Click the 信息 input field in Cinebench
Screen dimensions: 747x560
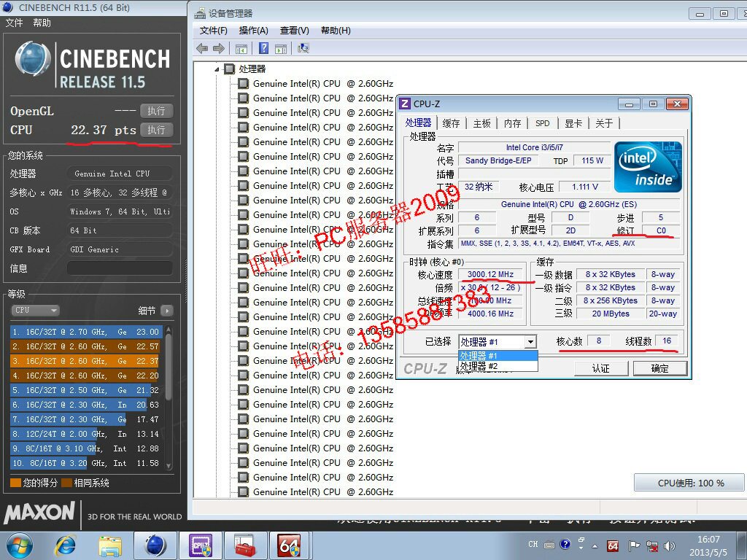120,268
